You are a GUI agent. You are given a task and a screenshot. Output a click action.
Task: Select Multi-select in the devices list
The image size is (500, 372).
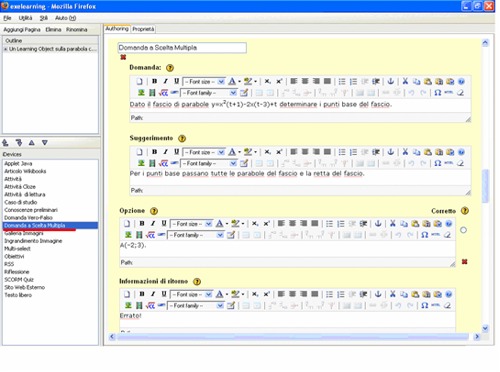(x=17, y=249)
